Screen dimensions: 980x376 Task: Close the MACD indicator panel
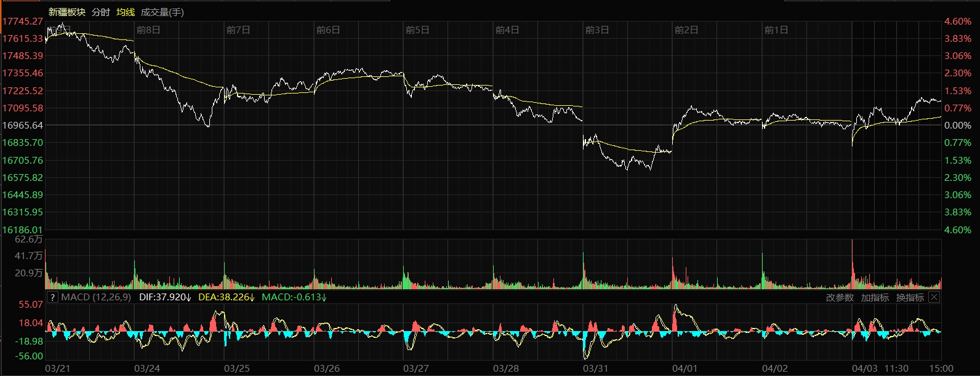(934, 297)
